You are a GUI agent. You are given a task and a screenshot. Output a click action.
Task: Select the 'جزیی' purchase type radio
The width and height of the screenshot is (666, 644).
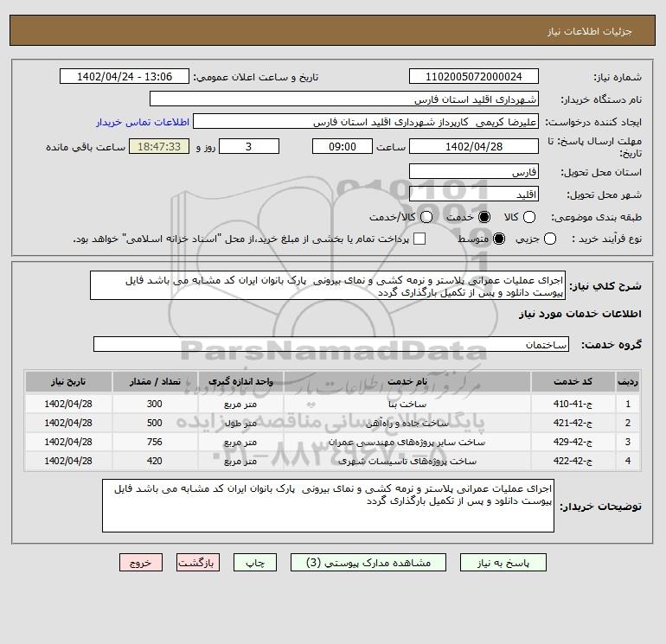click(x=549, y=239)
